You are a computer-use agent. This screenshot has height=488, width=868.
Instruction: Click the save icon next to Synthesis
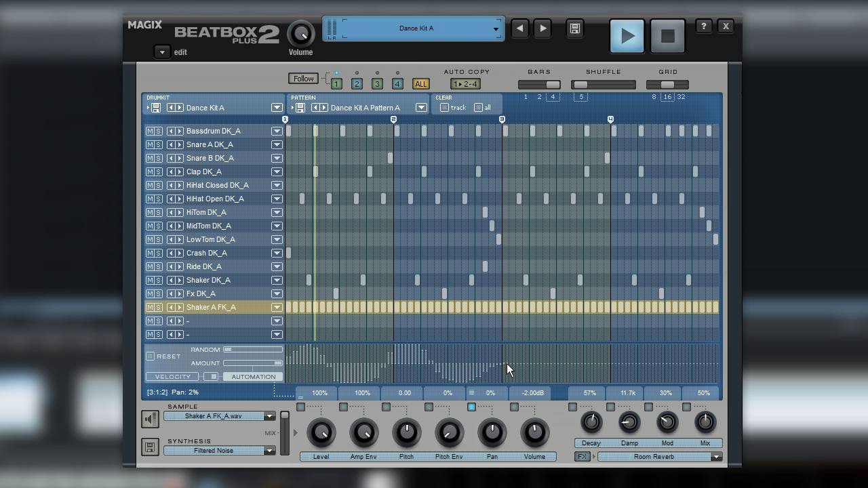click(151, 447)
